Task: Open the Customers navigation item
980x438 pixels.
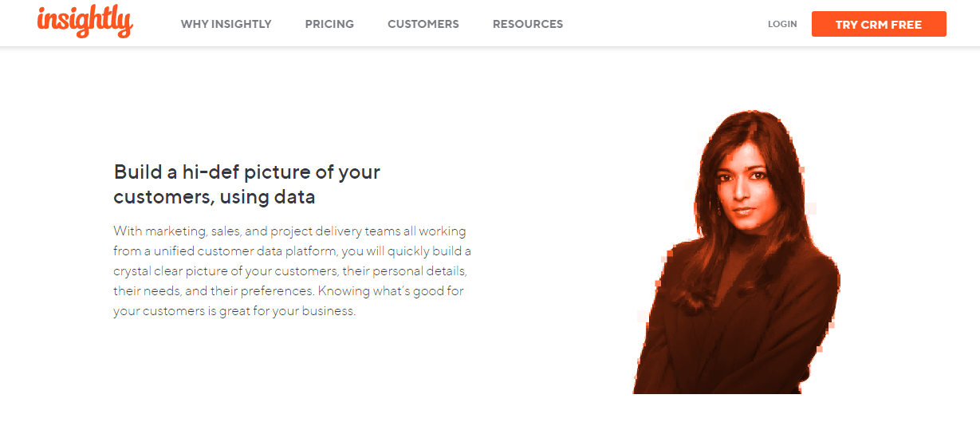Action: click(x=423, y=24)
